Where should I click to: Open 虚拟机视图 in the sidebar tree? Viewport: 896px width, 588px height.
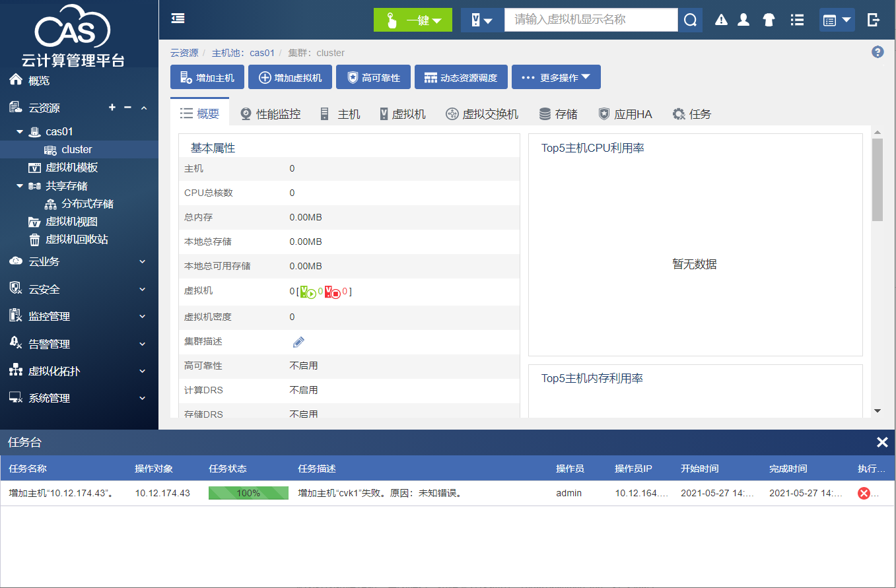tap(72, 222)
